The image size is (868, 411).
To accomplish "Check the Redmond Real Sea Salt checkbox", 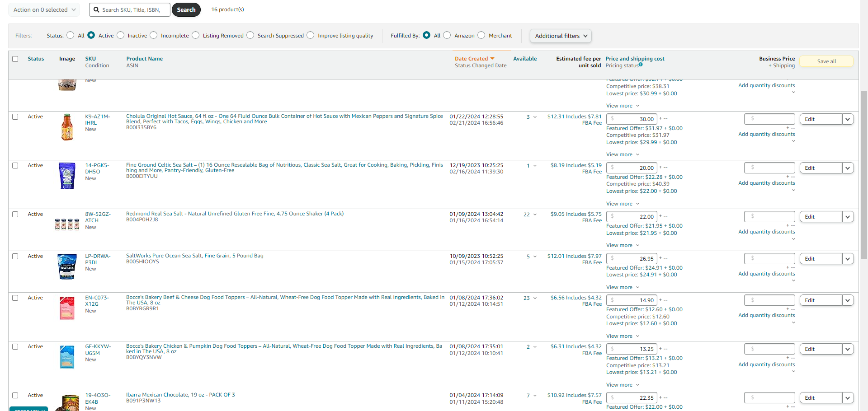I will tap(15, 214).
